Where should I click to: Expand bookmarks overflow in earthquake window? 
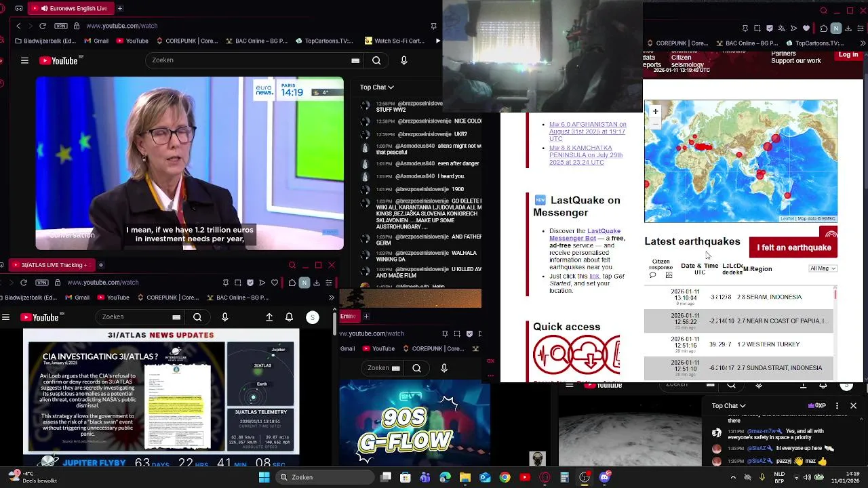[862, 43]
